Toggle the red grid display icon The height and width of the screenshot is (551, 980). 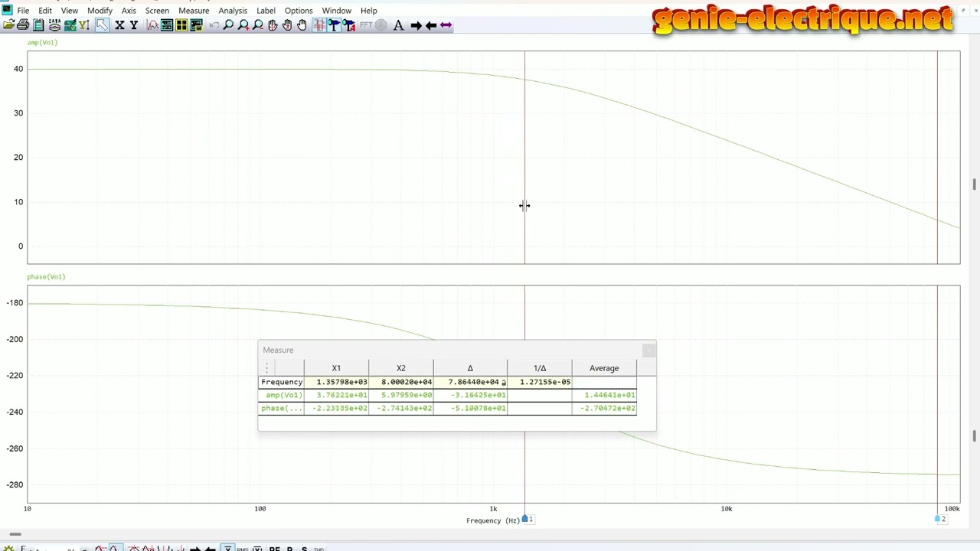319,25
